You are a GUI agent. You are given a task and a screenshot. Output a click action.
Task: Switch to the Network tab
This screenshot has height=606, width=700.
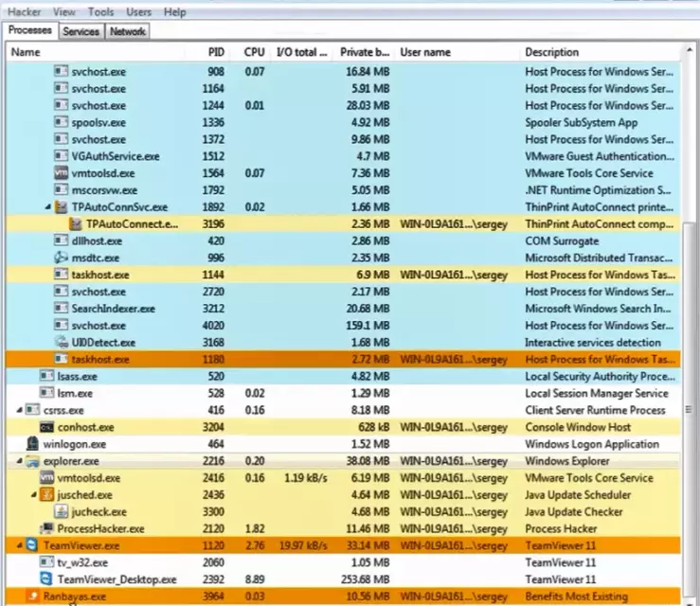(x=128, y=31)
